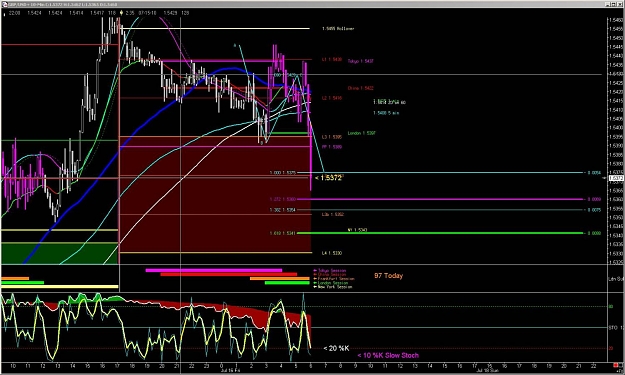Select the 'L3 1.5395' pivot label
Image resolution: width=625 pixels, height=375 pixels.
332,137
